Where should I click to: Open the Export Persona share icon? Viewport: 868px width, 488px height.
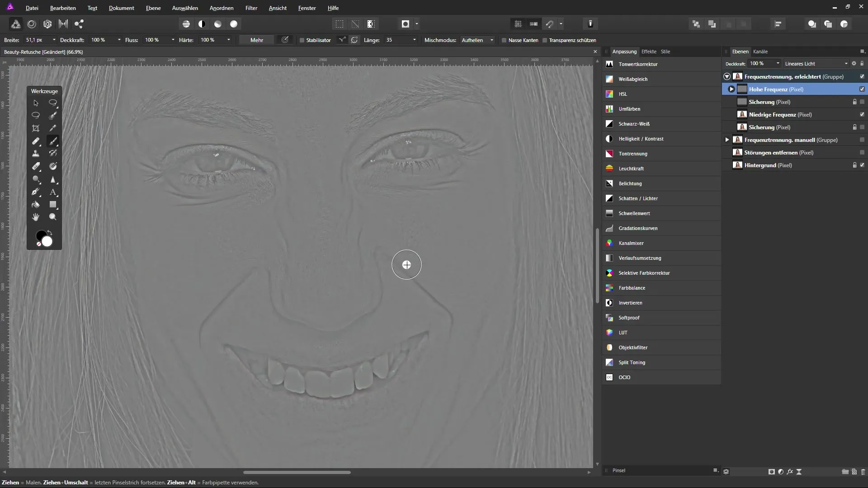click(79, 24)
